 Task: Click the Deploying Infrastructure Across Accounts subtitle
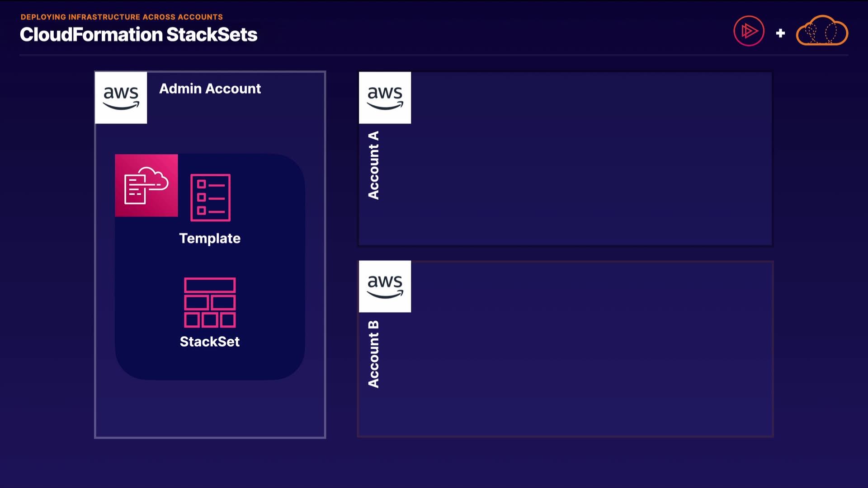point(122,17)
